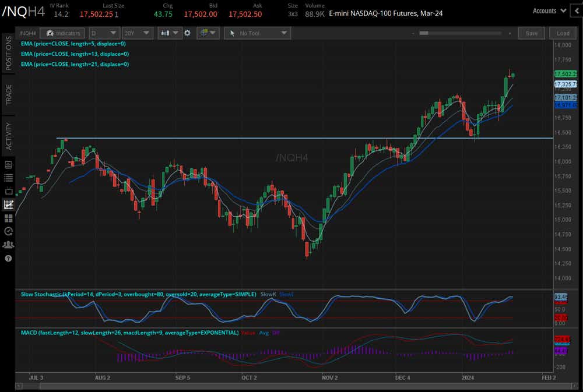Click the E-mini NASDAQ-100 Futures description

(385, 13)
